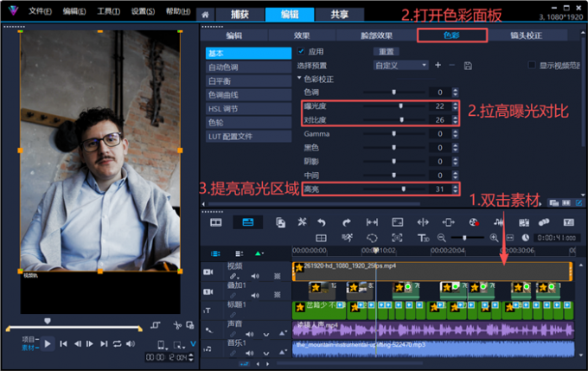Viewport: 588px width, 371px height.
Task: Switch to the 共享 tab
Action: pyautogui.click(x=339, y=14)
